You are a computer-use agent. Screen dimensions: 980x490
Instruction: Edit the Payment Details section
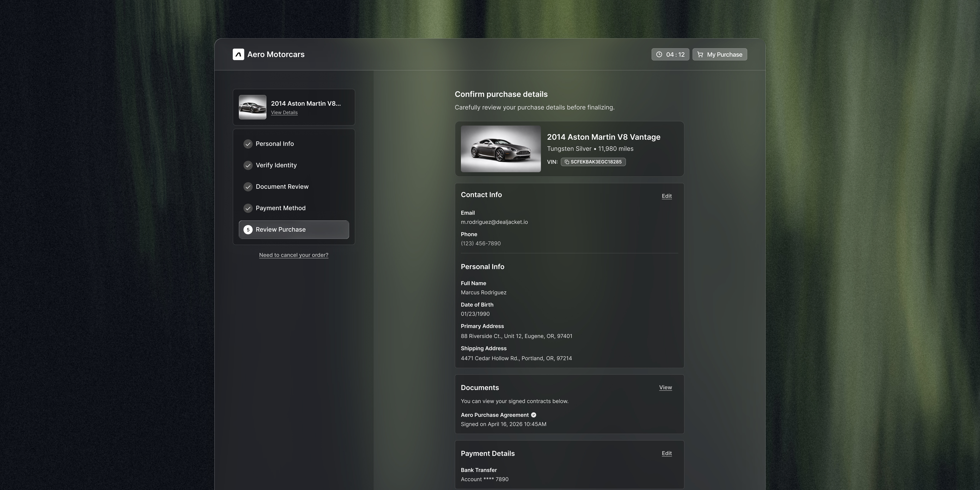pos(666,453)
